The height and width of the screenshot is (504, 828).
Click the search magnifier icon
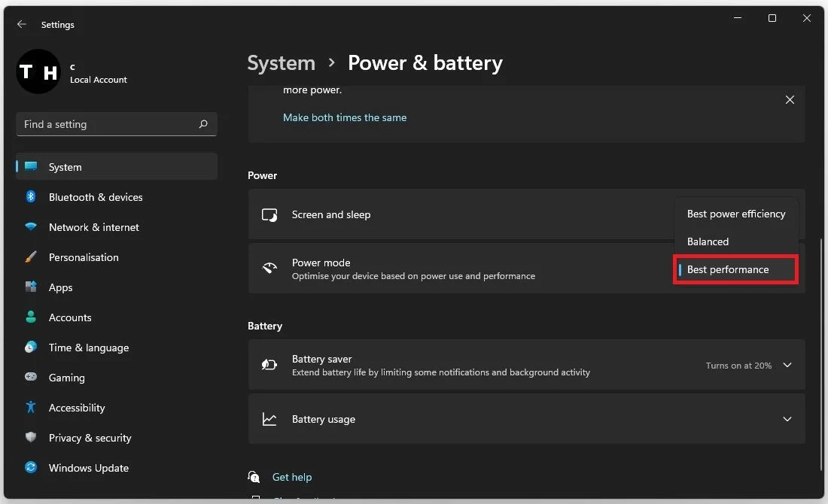tap(203, 124)
